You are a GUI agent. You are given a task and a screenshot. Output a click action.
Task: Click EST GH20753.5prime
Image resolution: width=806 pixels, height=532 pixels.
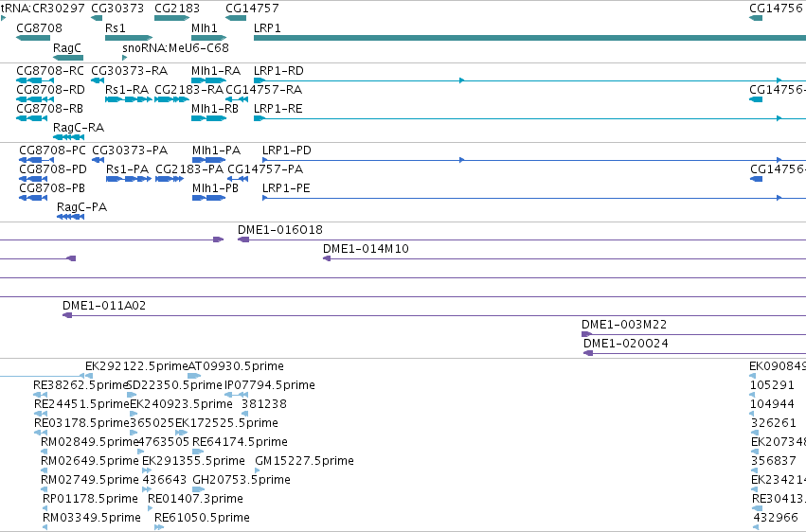(x=242, y=481)
